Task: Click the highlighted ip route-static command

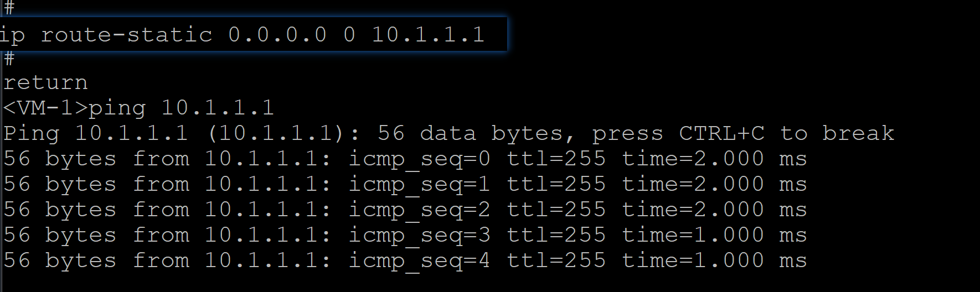Action: (244, 35)
